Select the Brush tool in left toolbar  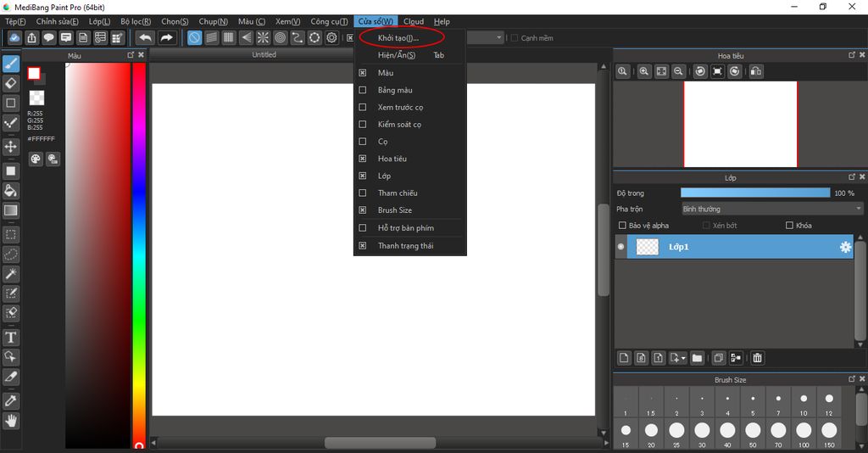[10, 64]
